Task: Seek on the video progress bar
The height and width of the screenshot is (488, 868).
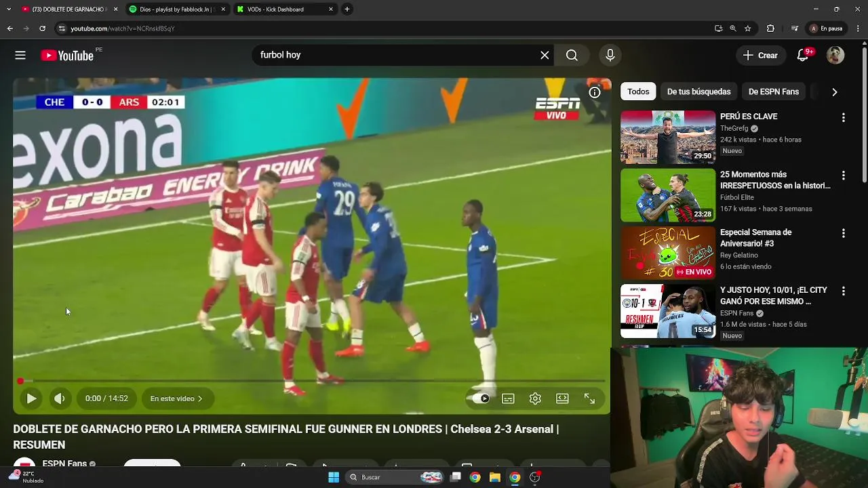Action: [312, 381]
